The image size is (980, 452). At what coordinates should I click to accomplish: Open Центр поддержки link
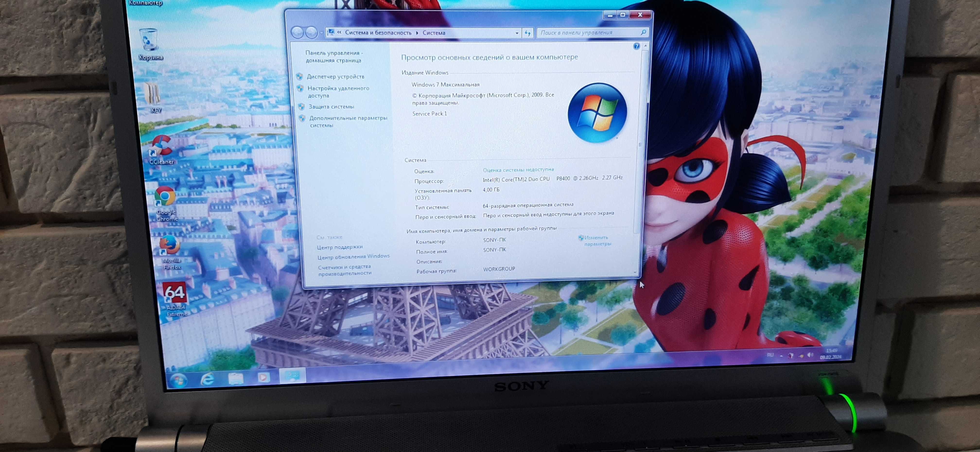click(x=340, y=247)
